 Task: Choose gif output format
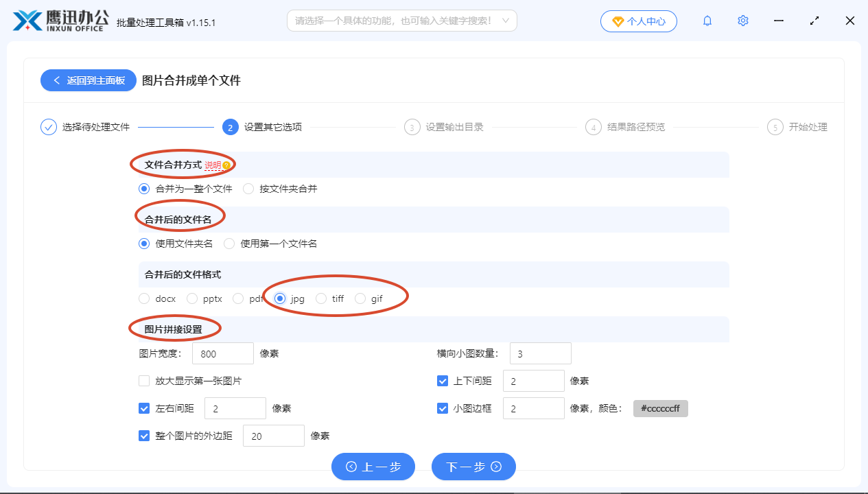click(x=369, y=298)
